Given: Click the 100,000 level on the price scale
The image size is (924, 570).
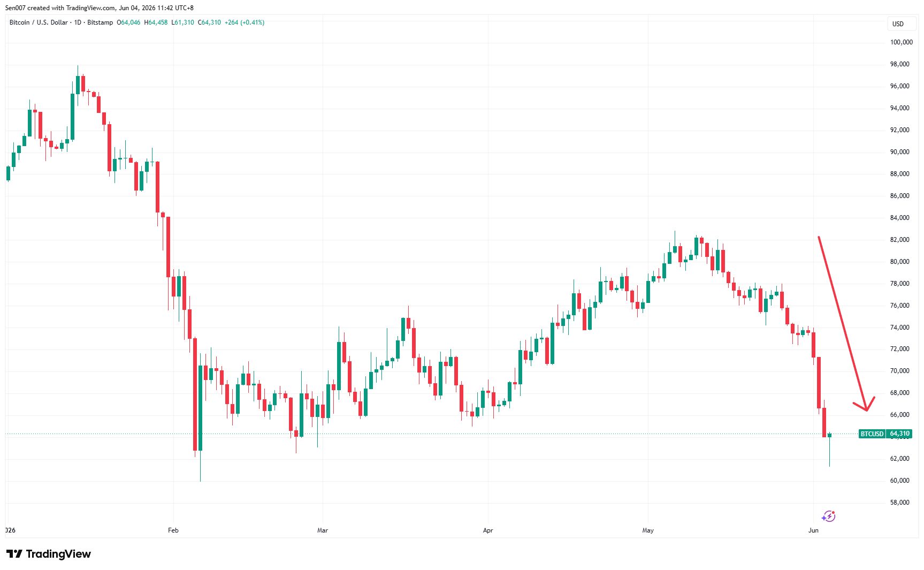Looking at the screenshot, I should [901, 42].
